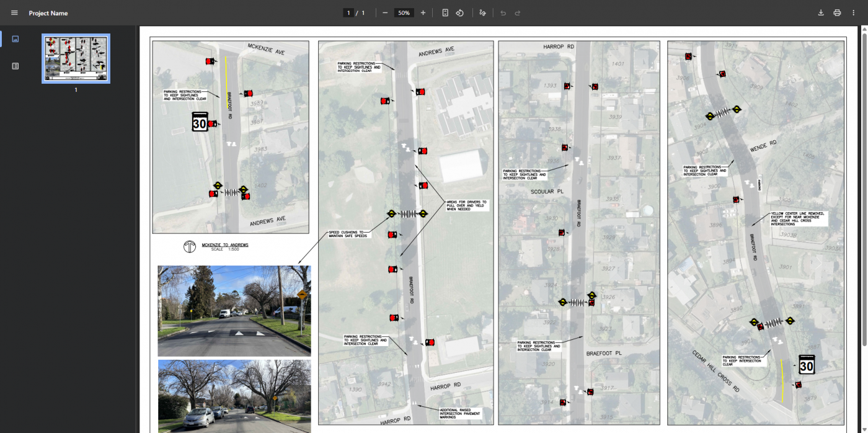Download the PDF file
Screen dimensions: 868x433
click(821, 13)
